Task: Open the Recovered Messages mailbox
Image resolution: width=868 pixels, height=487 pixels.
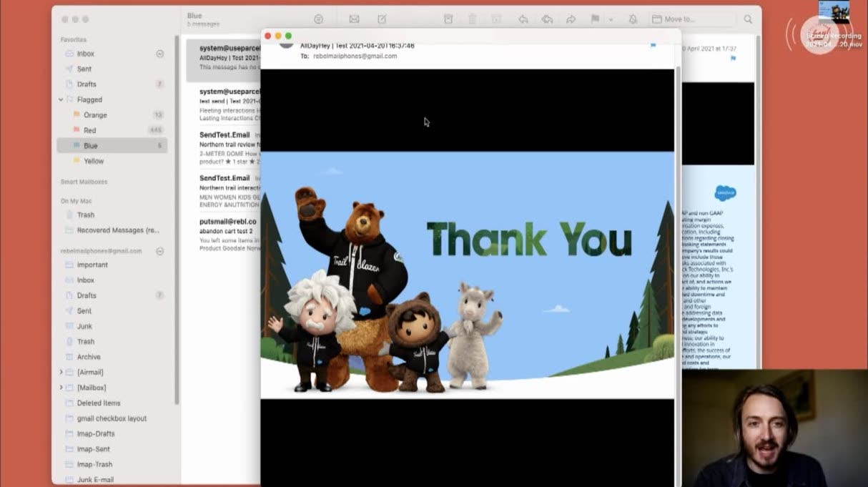Action: tap(111, 230)
